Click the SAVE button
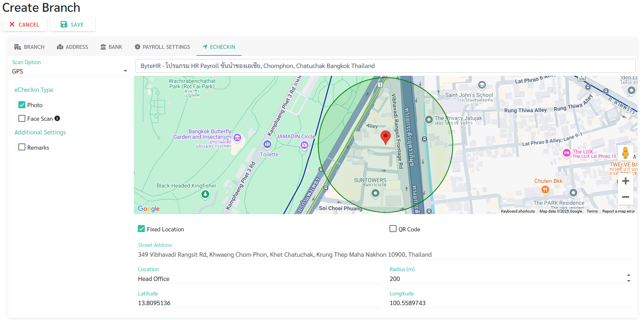This screenshot has height=320, width=644. [x=73, y=24]
